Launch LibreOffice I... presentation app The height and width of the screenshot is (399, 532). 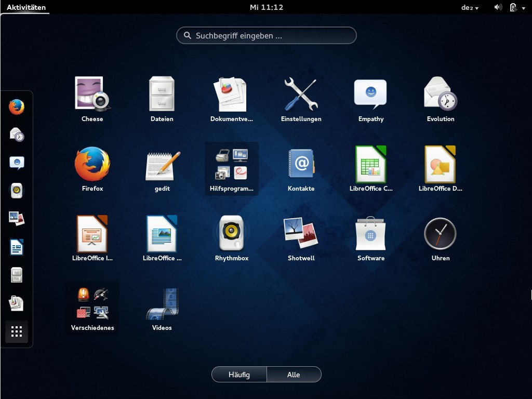coord(92,238)
